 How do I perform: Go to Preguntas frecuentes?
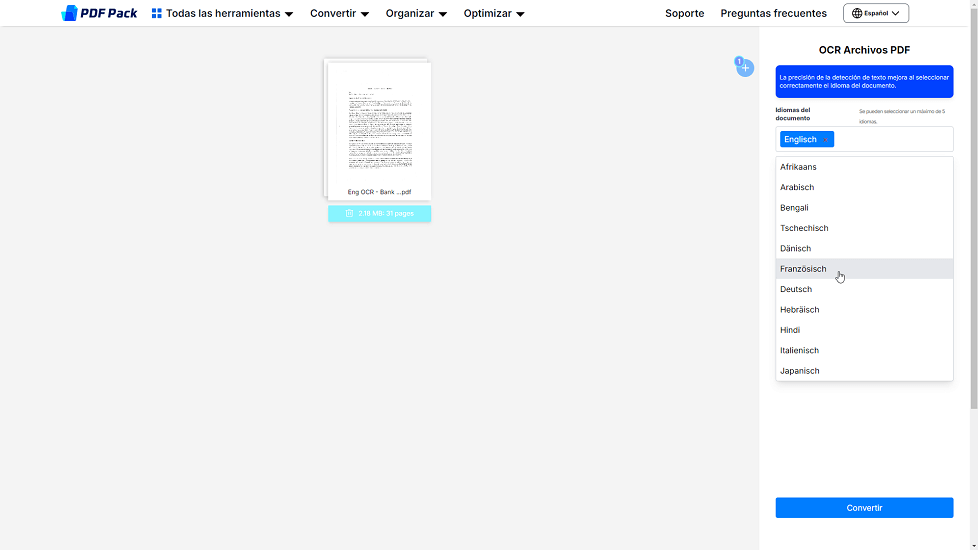773,13
